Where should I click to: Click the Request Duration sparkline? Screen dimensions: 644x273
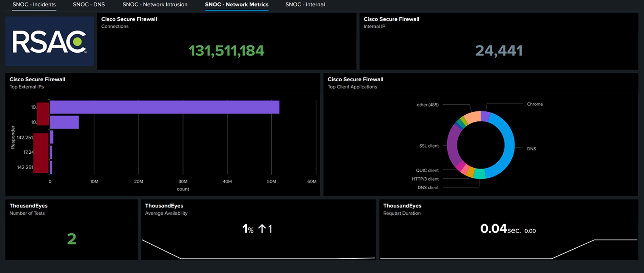[508, 249]
